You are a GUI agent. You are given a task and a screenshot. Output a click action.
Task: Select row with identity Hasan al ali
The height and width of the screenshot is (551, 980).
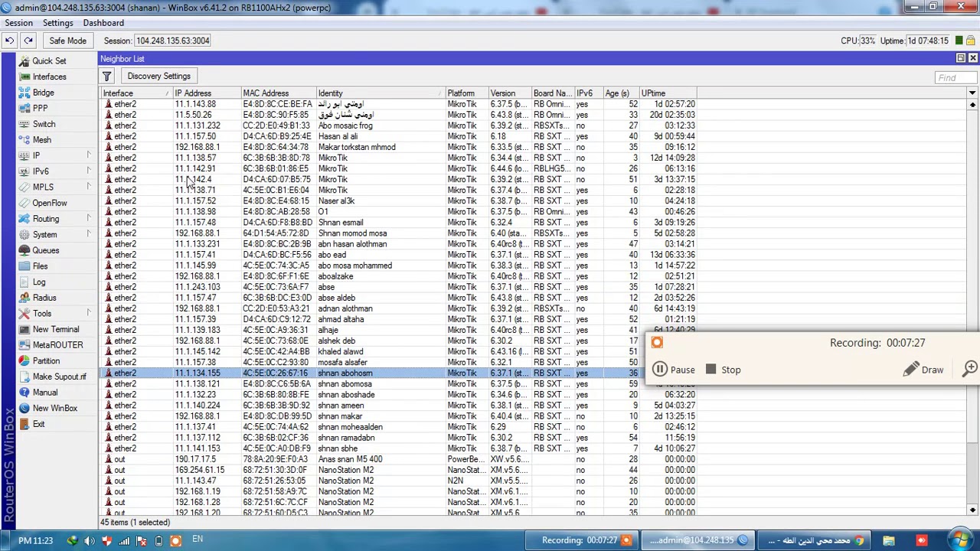point(398,136)
